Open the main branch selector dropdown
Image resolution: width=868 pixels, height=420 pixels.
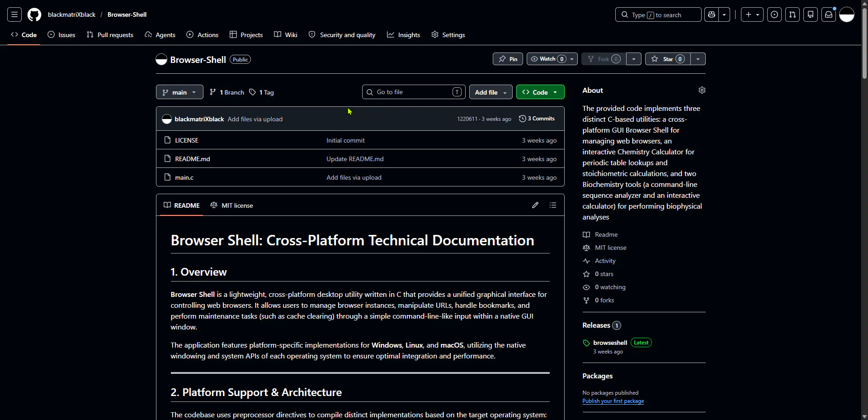pyautogui.click(x=179, y=92)
